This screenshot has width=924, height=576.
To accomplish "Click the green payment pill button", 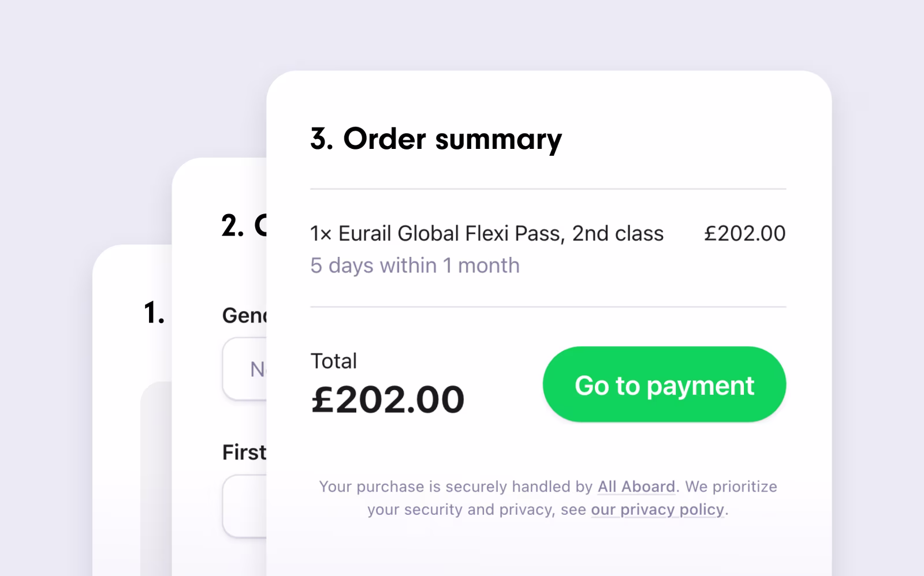I will click(664, 384).
